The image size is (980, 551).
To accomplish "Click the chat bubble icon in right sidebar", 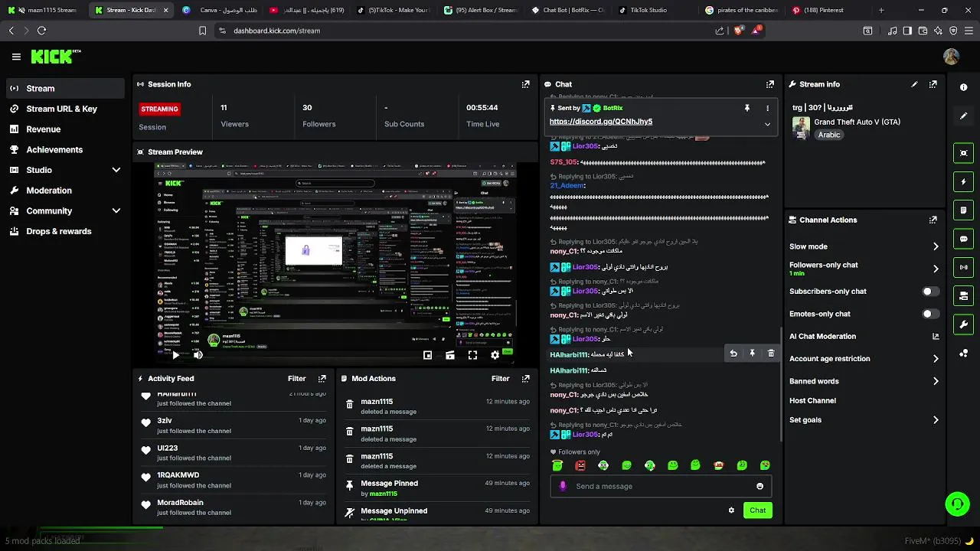I will (963, 239).
